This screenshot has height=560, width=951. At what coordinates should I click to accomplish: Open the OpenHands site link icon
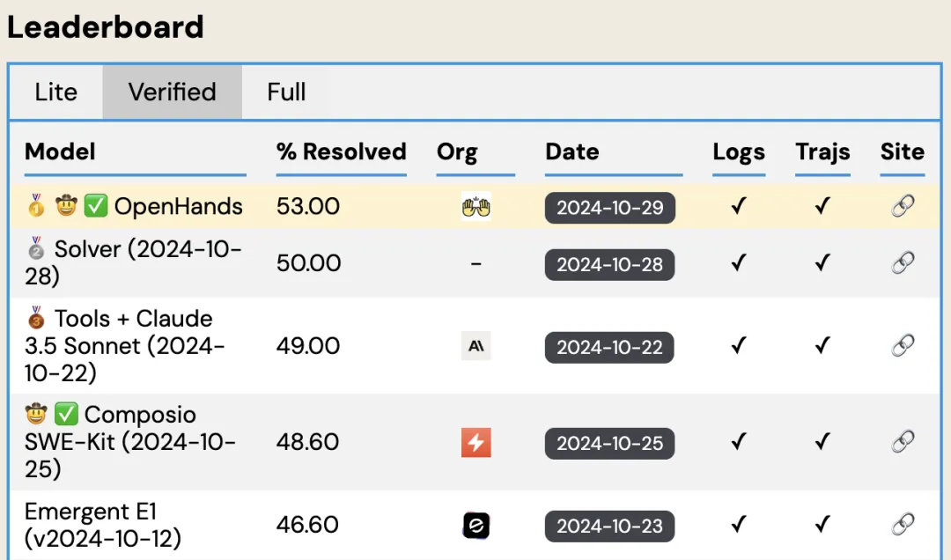[x=903, y=206]
